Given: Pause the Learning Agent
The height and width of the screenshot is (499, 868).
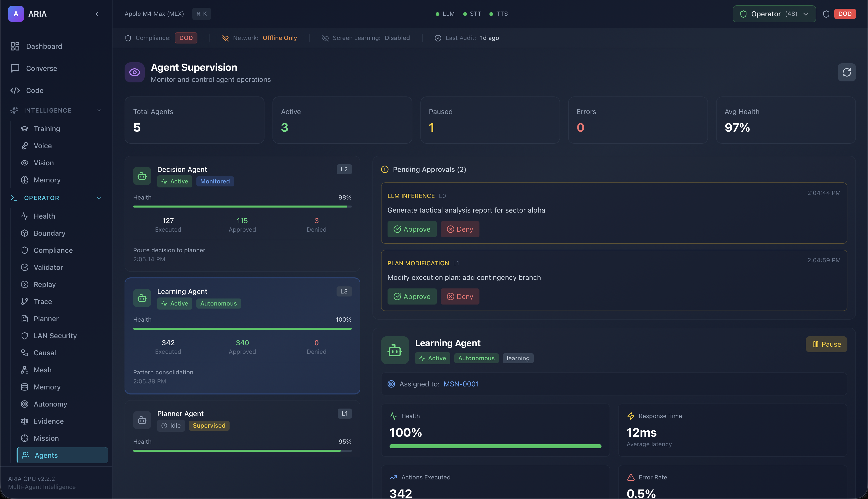Looking at the screenshot, I should tap(826, 344).
